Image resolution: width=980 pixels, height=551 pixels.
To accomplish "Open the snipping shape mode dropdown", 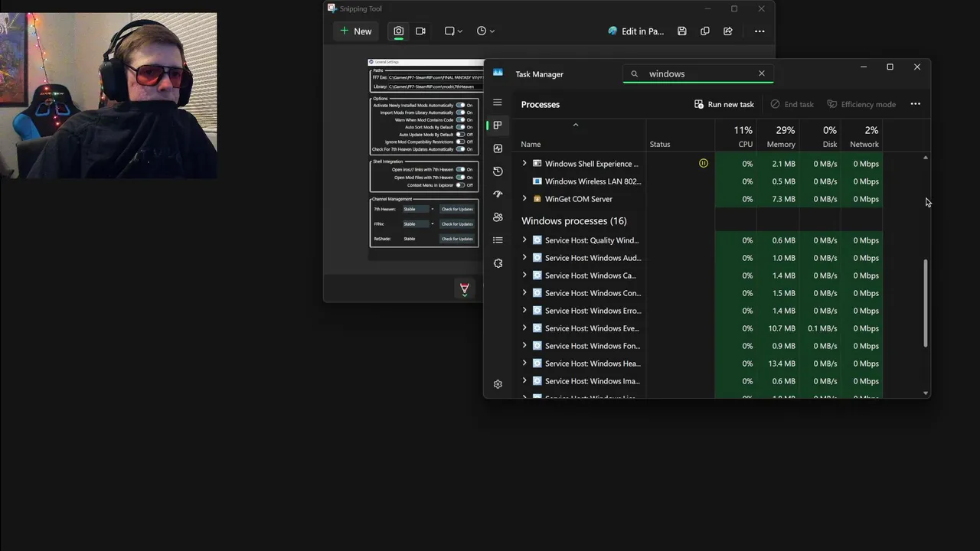I will pyautogui.click(x=453, y=31).
